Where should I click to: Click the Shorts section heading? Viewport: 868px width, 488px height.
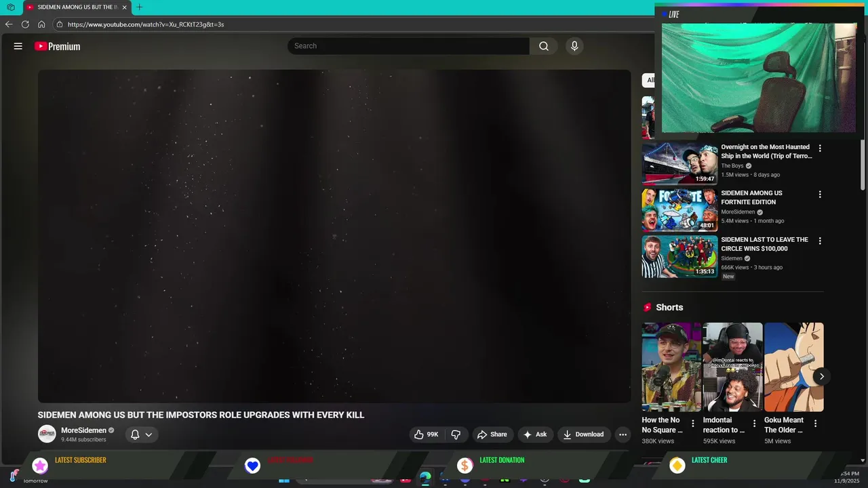pos(669,308)
